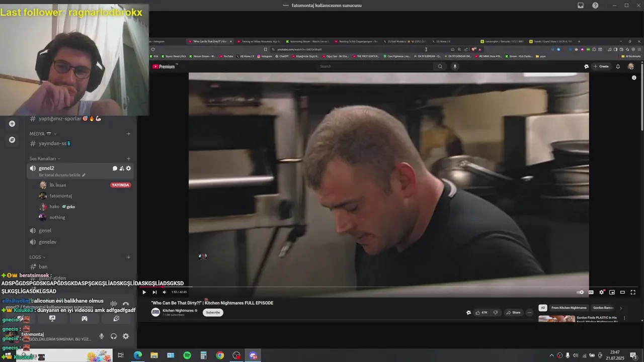Create invite for genel2 channel
Image resolution: width=644 pixels, height=362 pixels.
(122, 168)
